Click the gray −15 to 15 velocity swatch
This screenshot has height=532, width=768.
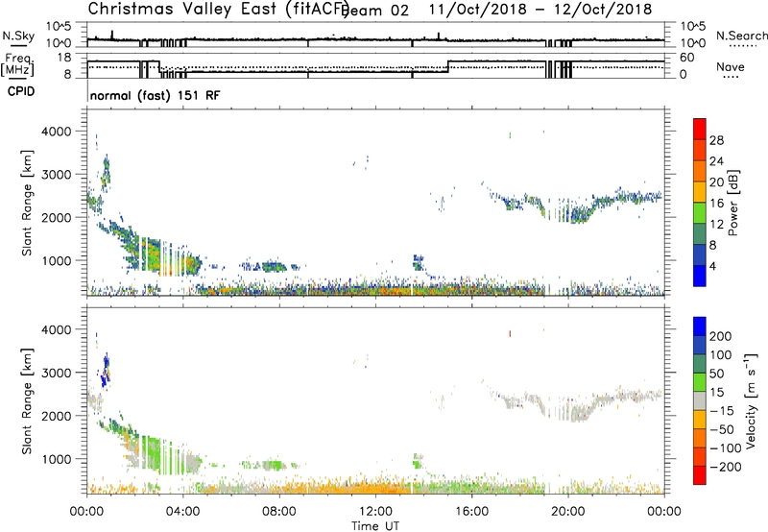pos(700,400)
